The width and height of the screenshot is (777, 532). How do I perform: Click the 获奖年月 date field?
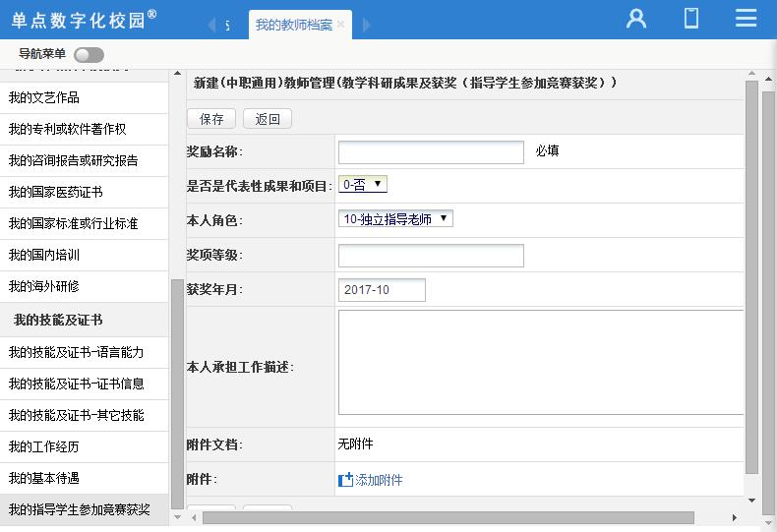pos(382,290)
